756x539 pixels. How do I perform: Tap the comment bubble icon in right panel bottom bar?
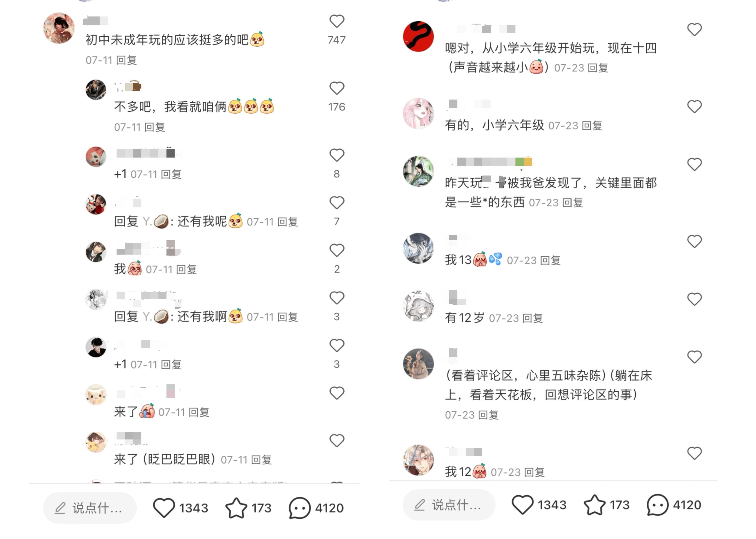[x=657, y=505]
